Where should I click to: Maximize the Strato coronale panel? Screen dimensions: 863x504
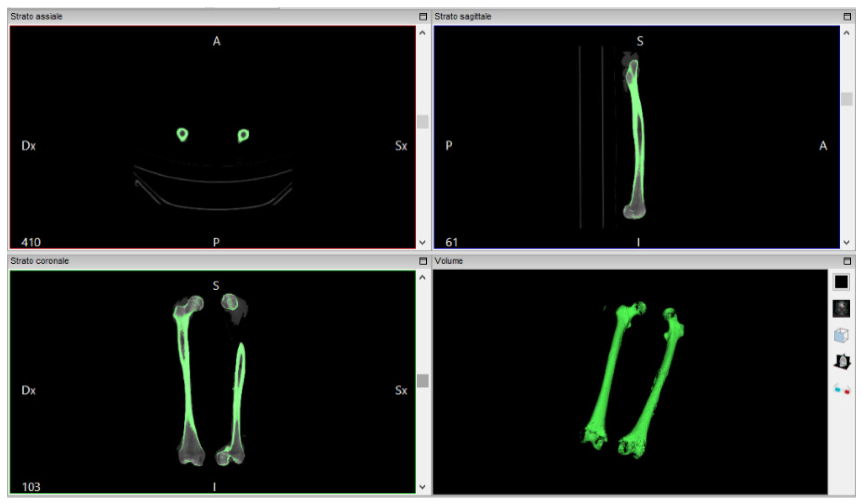[423, 261]
